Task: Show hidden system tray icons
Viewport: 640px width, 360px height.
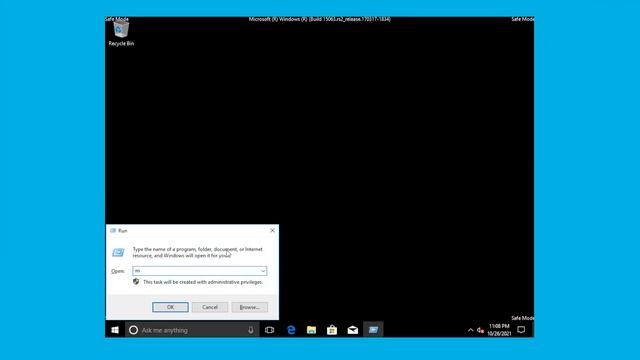Action: coord(470,330)
